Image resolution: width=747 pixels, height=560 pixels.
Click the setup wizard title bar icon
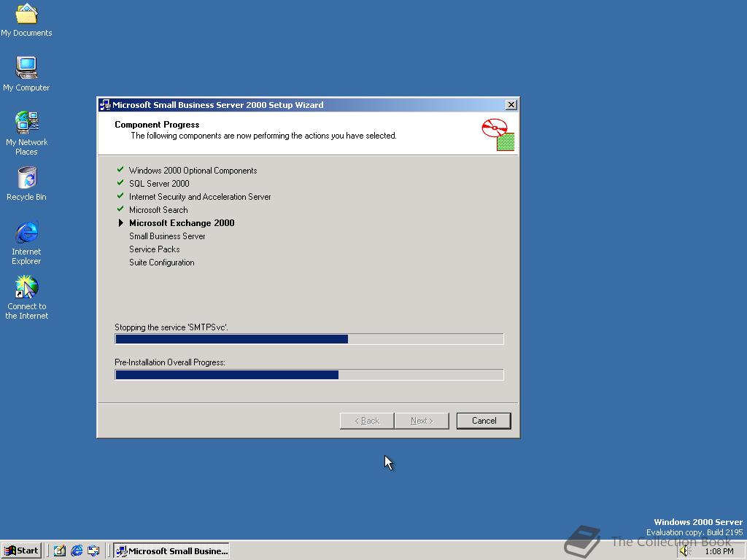(x=105, y=105)
